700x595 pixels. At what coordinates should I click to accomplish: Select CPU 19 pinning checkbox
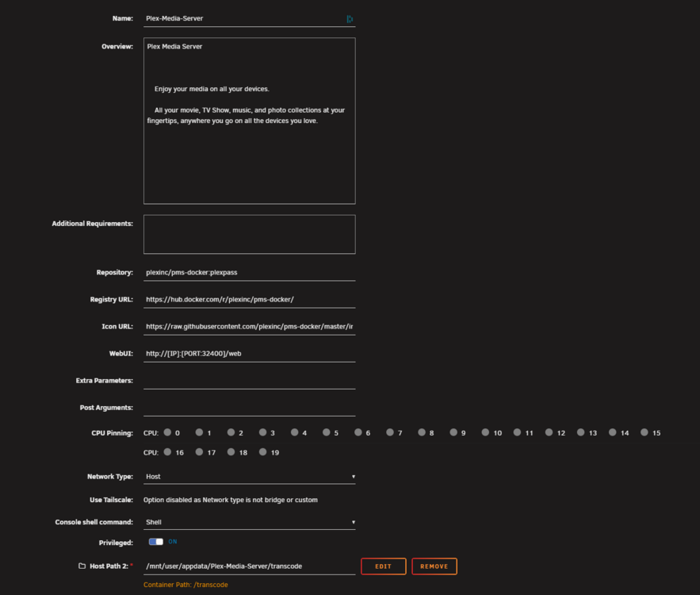click(x=263, y=452)
